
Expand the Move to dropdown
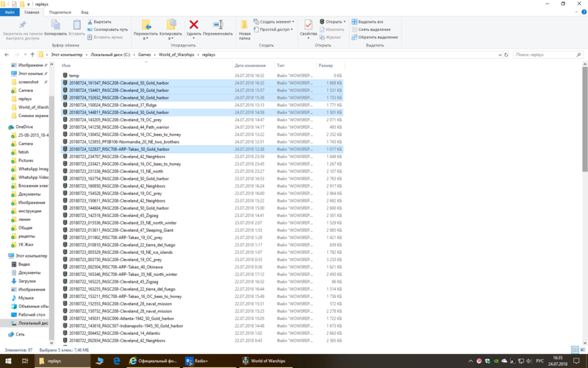pos(146,38)
